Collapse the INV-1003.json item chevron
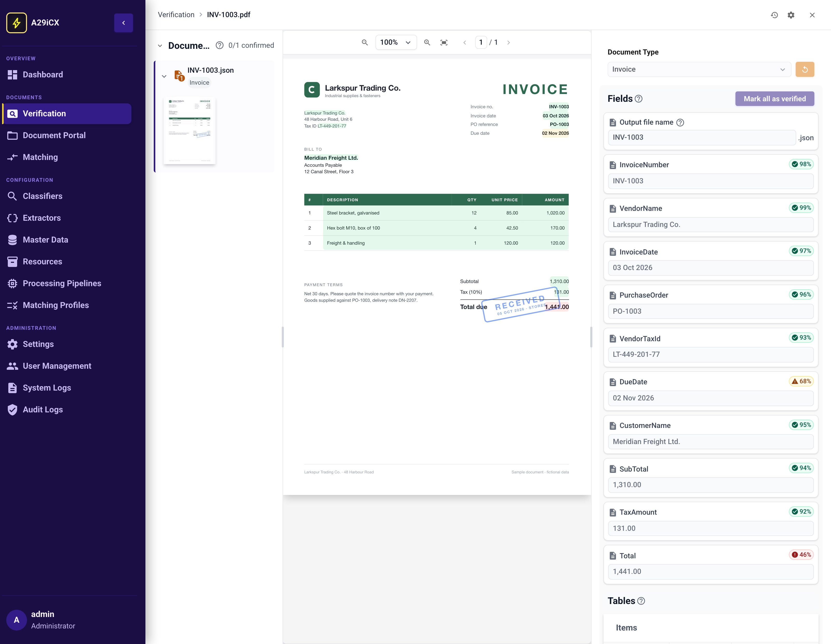The height and width of the screenshot is (644, 831). point(164,76)
